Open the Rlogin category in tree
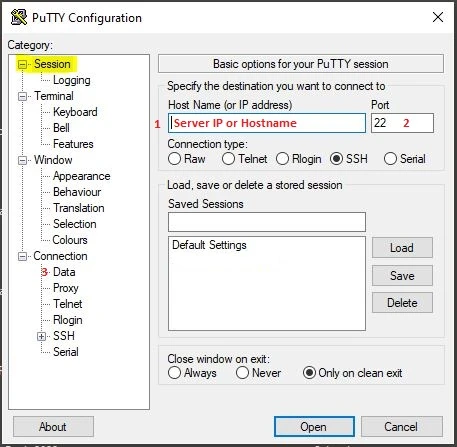This screenshot has width=457, height=447. (x=68, y=320)
